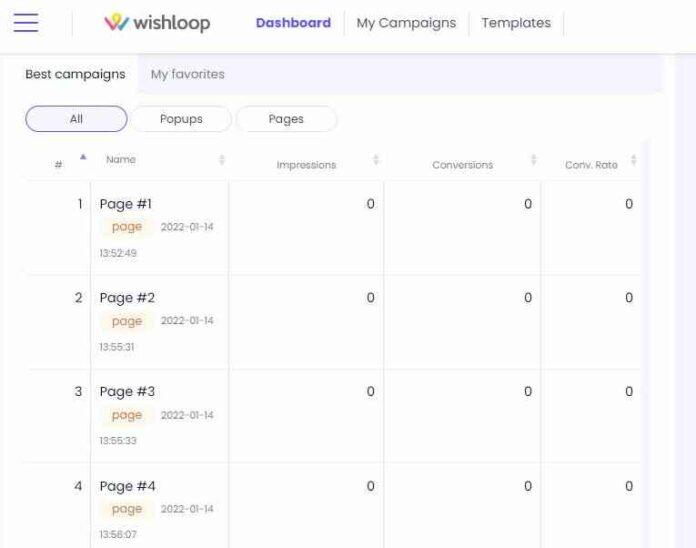Click the page tag under Page #3
Viewport: 696px width, 548px height.
click(x=127, y=415)
